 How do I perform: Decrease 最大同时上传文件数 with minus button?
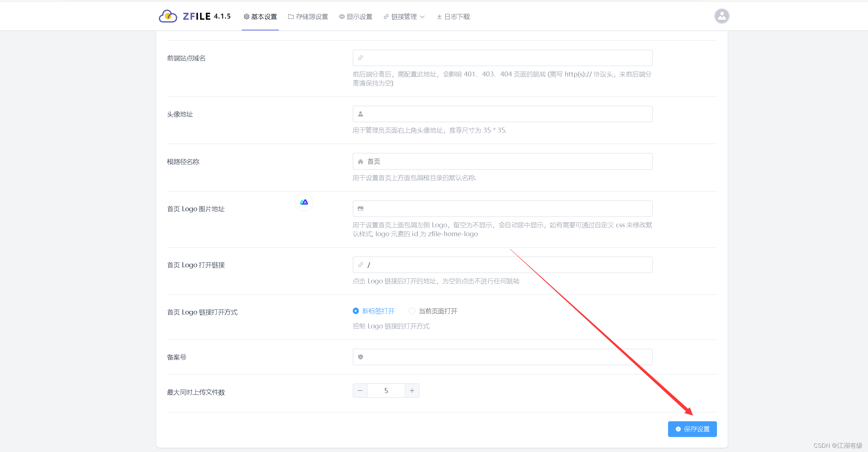click(x=360, y=391)
